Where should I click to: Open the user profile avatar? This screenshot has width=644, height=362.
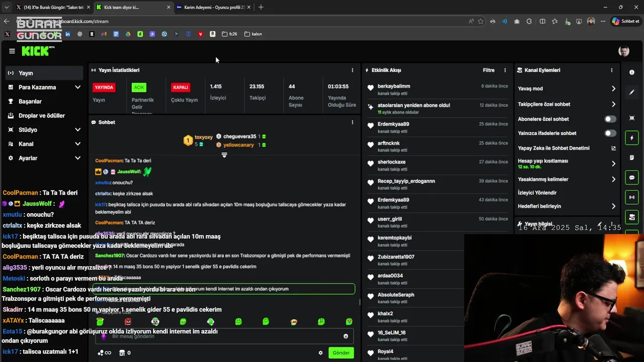624,51
